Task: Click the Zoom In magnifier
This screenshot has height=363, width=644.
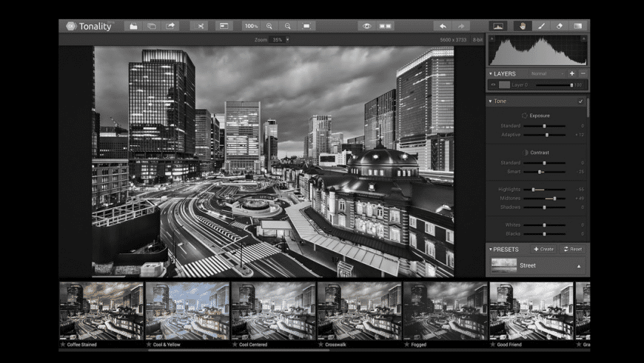Action: [x=269, y=26]
